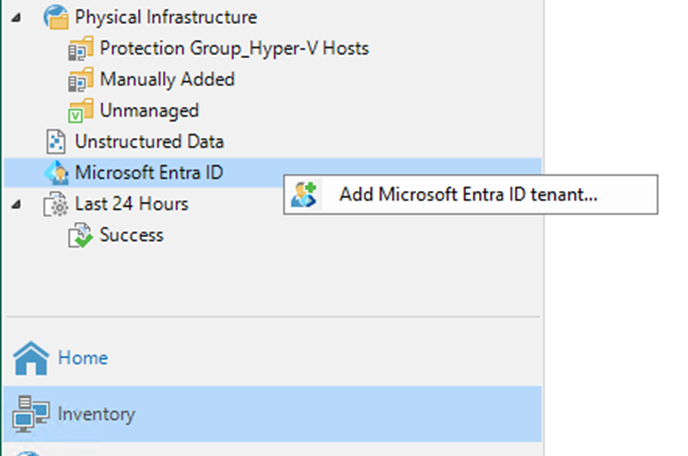Screen dimensions: 688x456
Task: Click the Protection Group_Hyper-V Hosts folder icon
Action: pyautogui.click(x=81, y=48)
